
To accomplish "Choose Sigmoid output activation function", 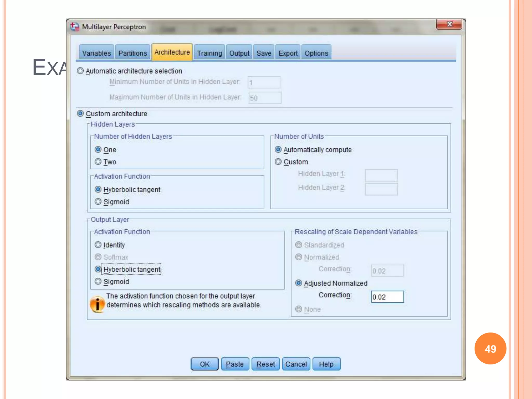I will (x=98, y=281).
